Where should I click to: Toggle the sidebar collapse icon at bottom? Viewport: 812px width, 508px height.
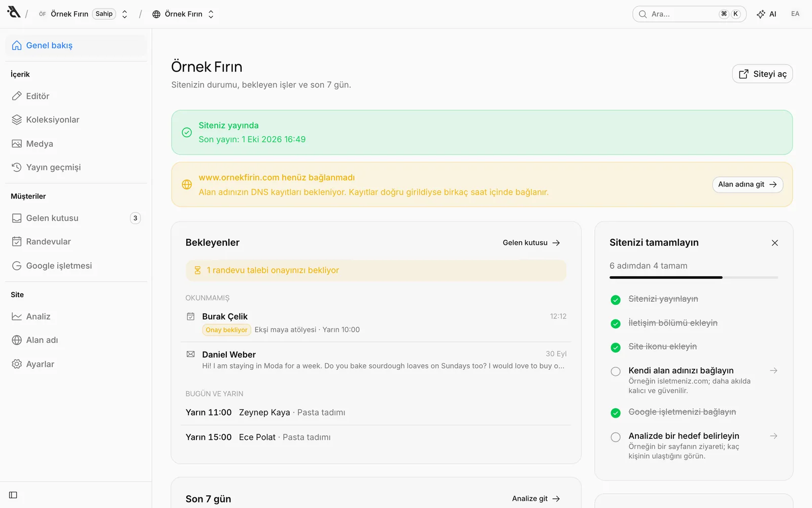tap(13, 495)
